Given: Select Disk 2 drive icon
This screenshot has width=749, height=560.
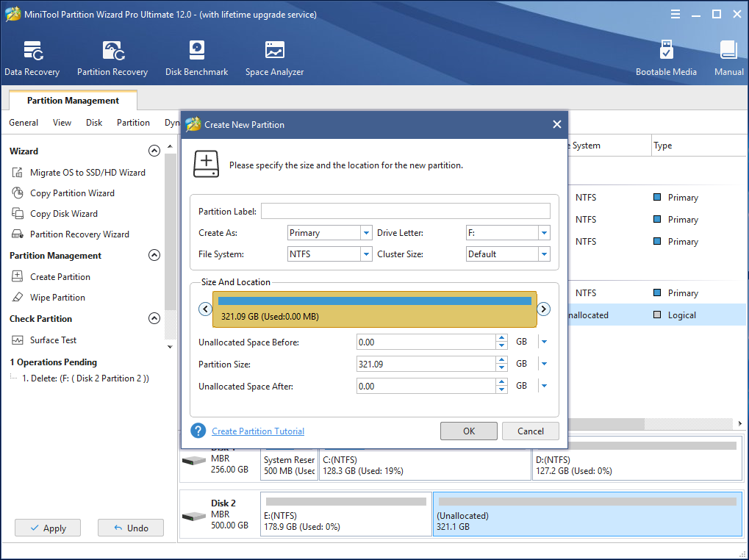Looking at the screenshot, I should (x=194, y=517).
